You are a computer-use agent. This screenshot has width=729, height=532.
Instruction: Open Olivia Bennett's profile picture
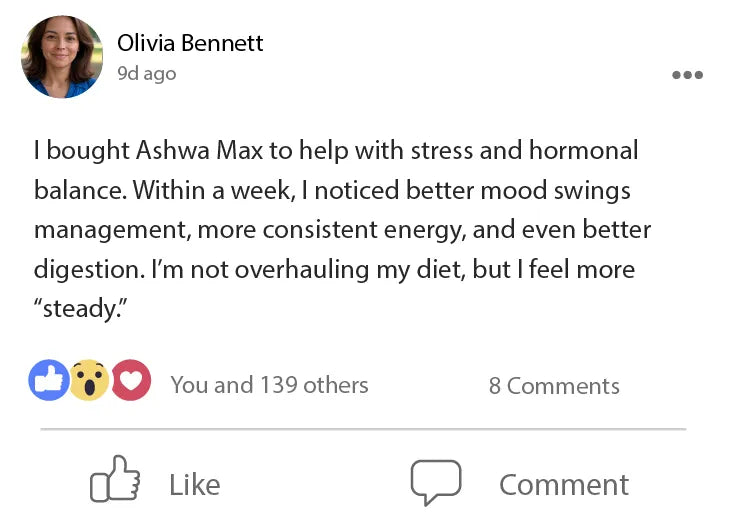62,57
